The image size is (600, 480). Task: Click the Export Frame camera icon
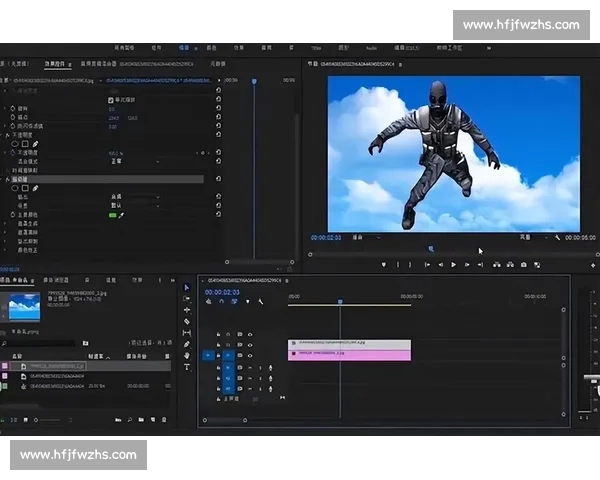[x=523, y=265]
